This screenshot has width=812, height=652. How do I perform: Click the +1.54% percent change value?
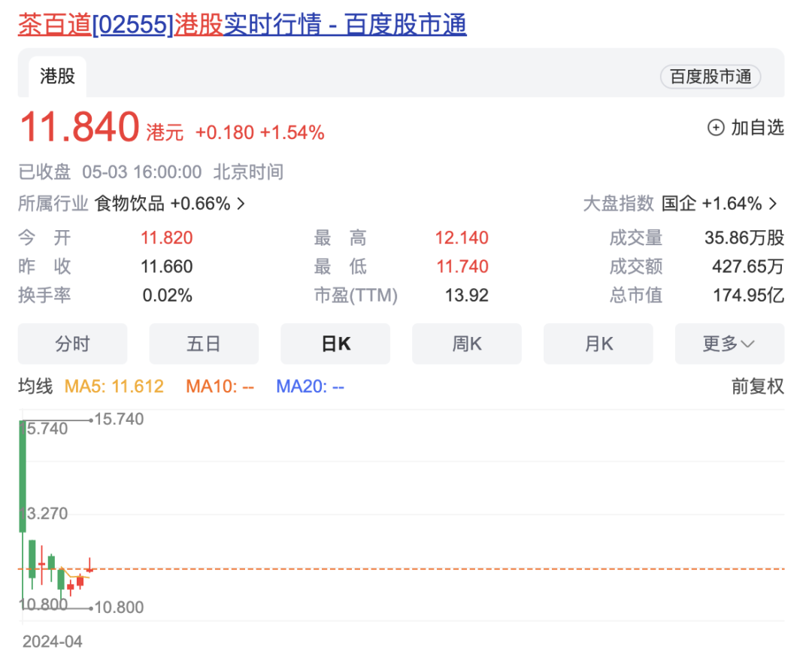[292, 132]
